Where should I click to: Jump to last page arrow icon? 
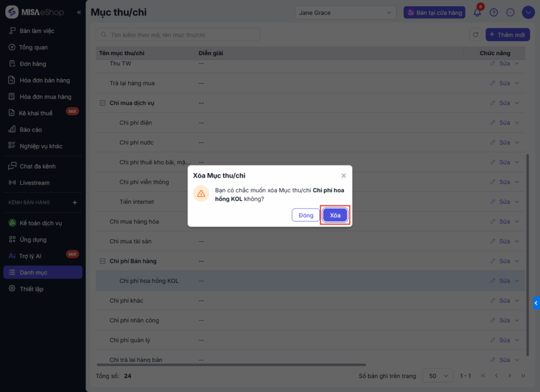click(523, 376)
